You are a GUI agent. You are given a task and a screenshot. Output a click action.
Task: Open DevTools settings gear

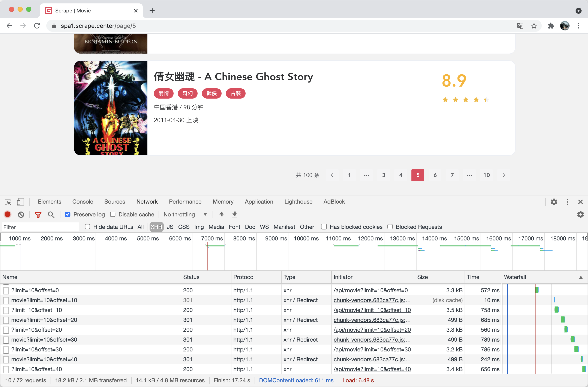coord(554,202)
